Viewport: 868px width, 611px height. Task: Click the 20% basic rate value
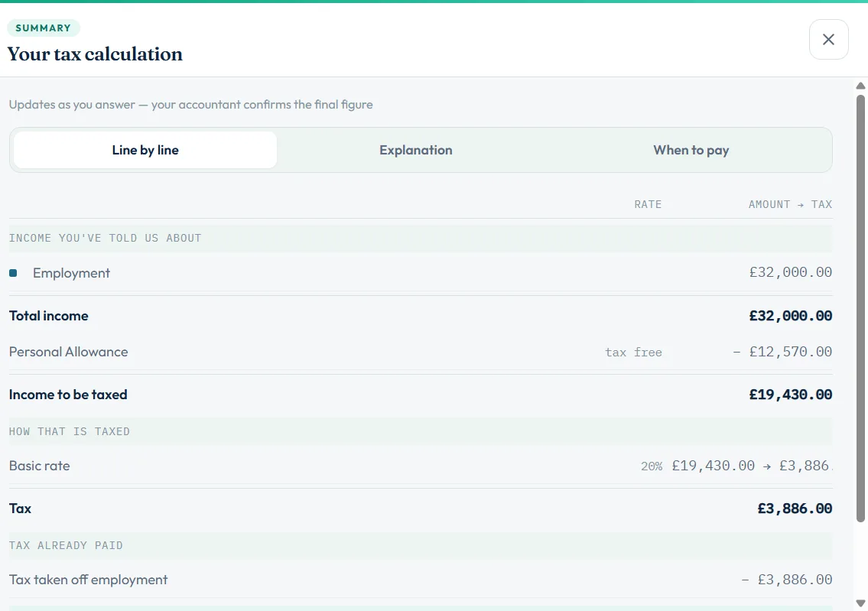tap(652, 466)
